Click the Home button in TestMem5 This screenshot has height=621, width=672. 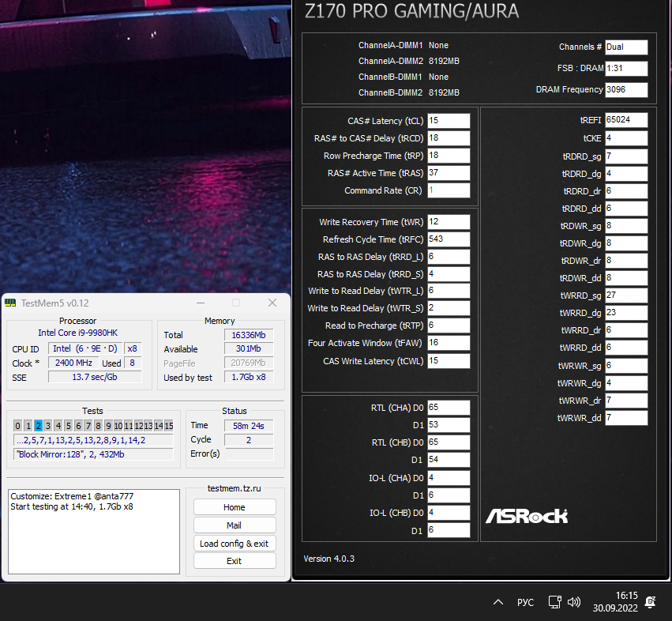pos(235,507)
